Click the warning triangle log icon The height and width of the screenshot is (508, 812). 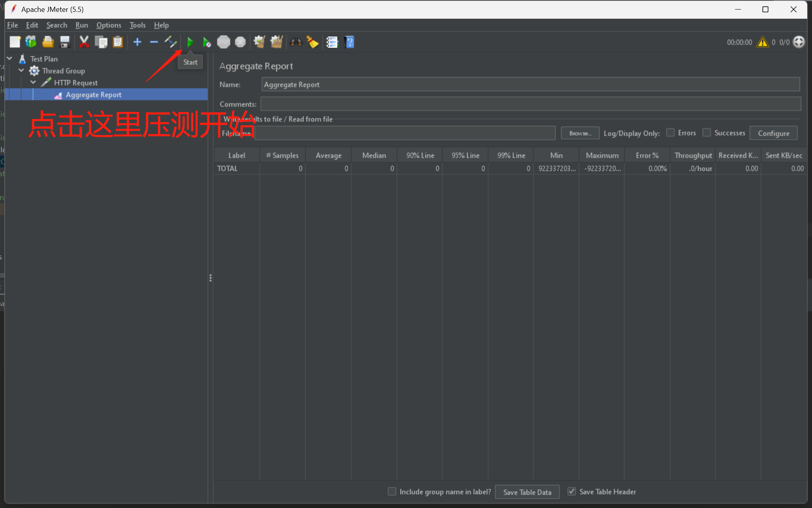coord(762,42)
